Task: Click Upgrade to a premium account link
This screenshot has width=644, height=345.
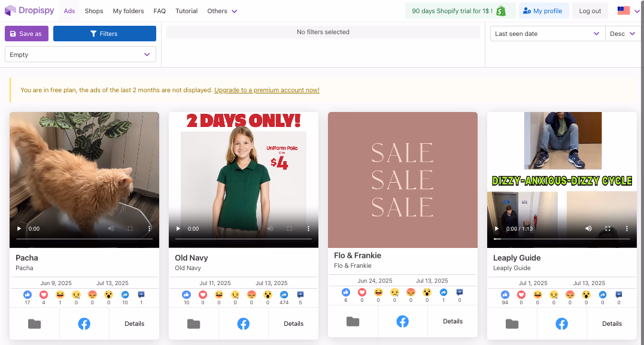Action: 267,90
